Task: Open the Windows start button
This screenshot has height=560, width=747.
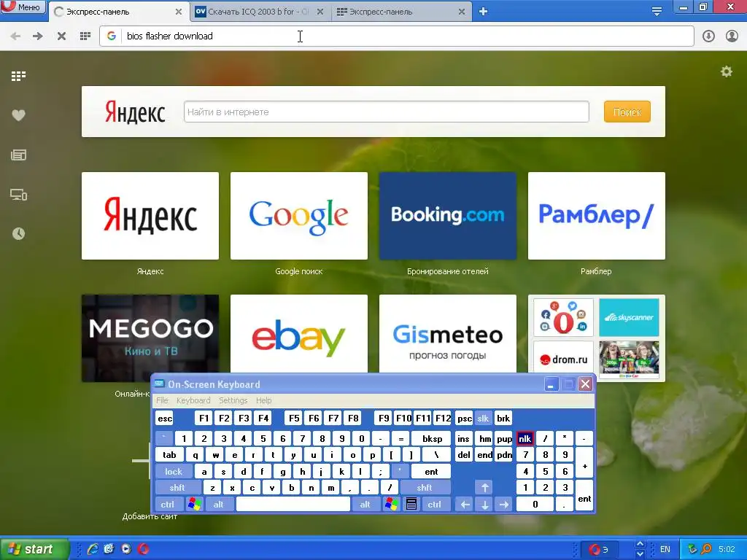Action: 34,549
